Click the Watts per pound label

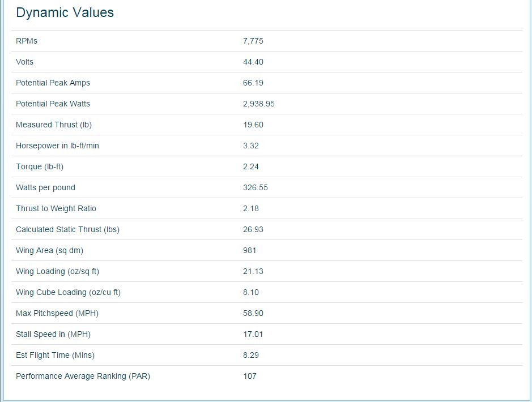point(45,188)
